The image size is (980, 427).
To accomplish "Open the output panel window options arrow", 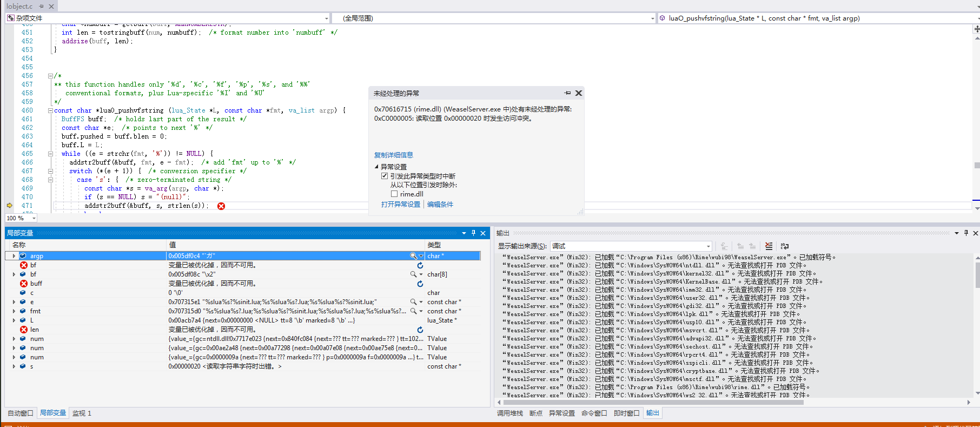I will pos(956,233).
